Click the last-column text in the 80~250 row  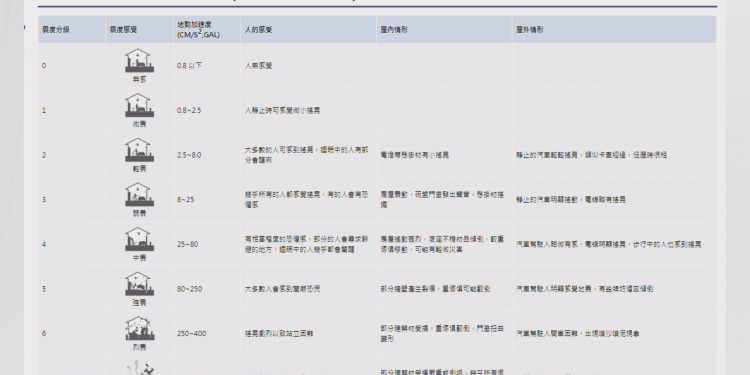pyautogui.click(x=585, y=289)
